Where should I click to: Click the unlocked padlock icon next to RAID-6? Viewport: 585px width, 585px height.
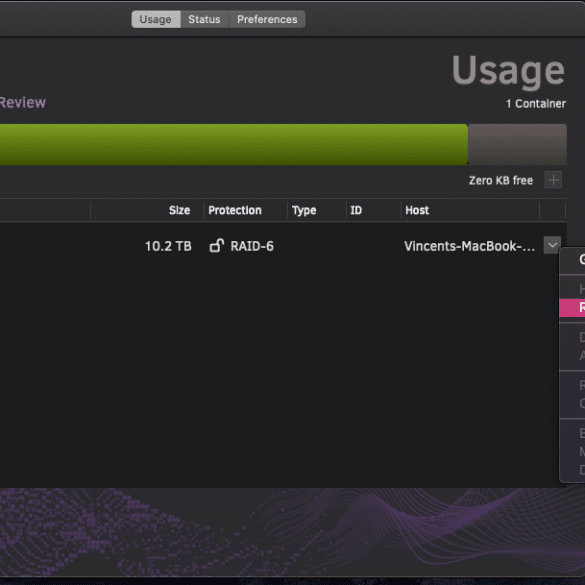(x=216, y=246)
